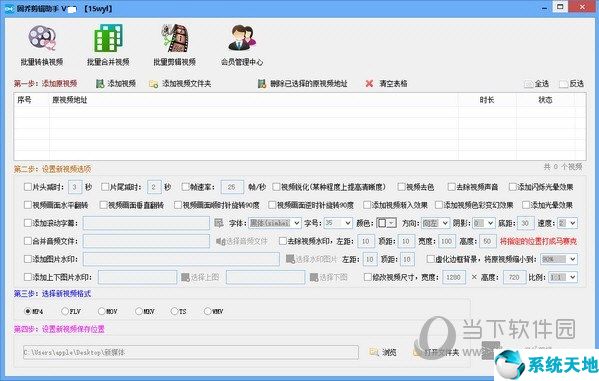Screen dimensions: 599x381
Task: Check 视频画面垂直翻转
Action: [103, 205]
